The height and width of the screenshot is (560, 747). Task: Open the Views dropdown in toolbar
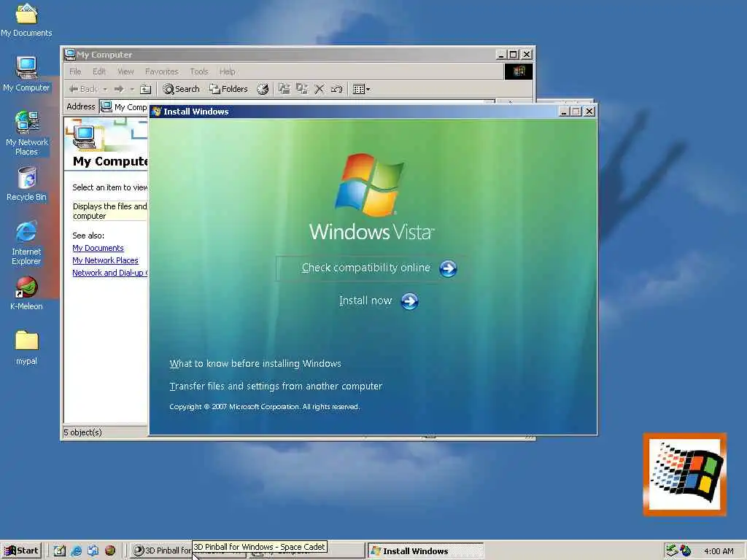pyautogui.click(x=361, y=89)
